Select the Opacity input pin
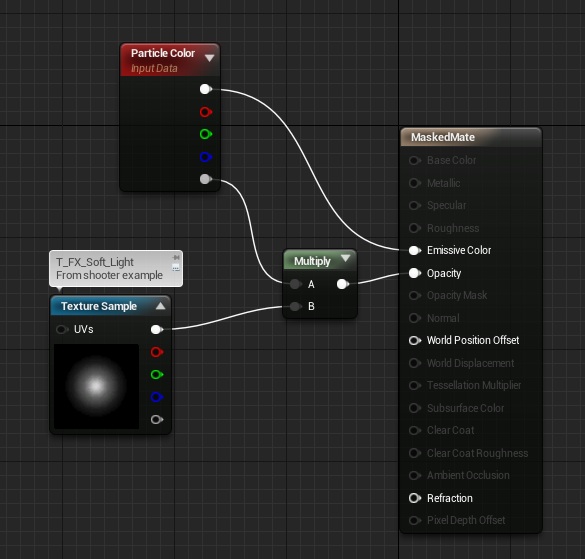 pos(415,273)
